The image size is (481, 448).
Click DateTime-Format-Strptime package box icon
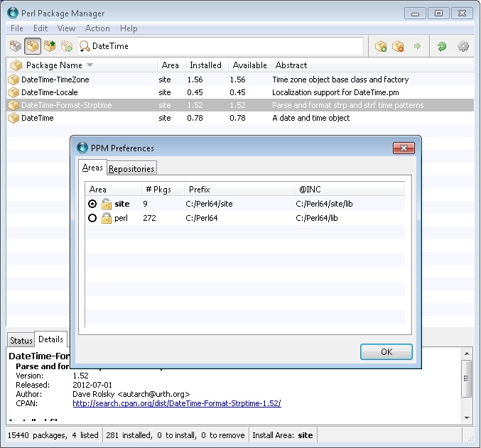[x=13, y=105]
